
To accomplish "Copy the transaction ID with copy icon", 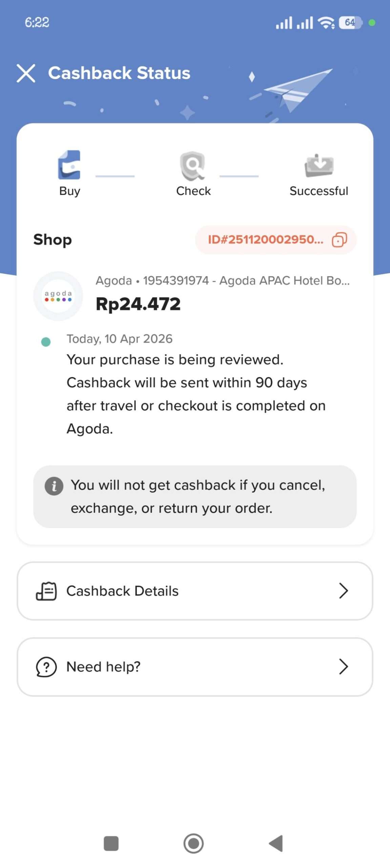I will (339, 240).
